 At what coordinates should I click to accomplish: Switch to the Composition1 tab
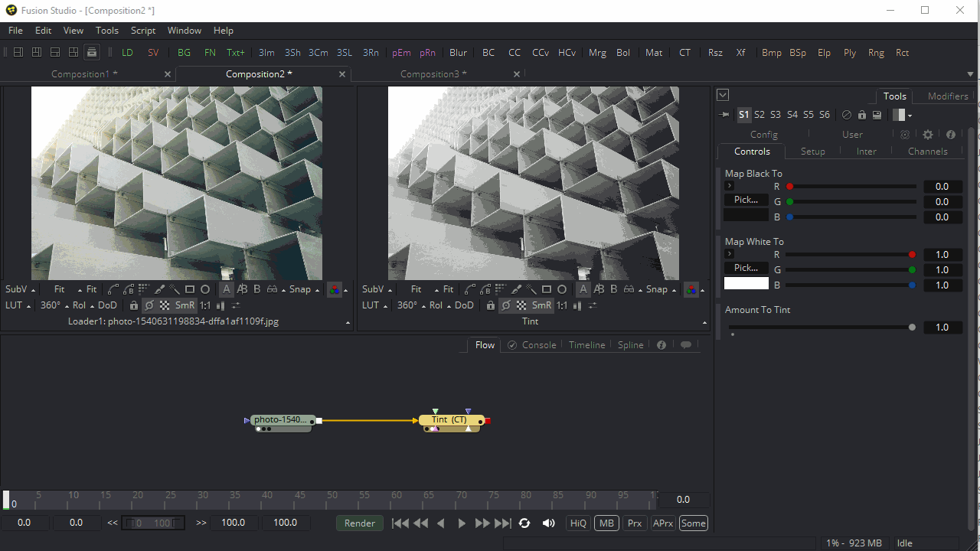tap(84, 74)
